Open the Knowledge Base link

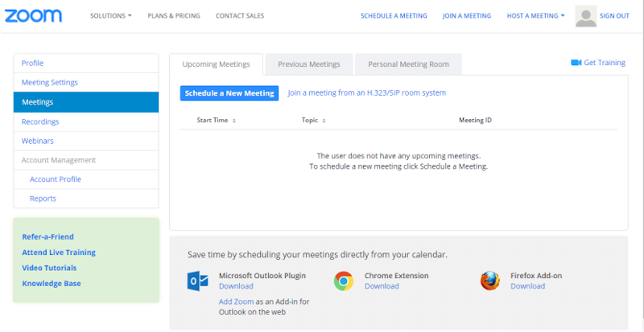point(52,283)
